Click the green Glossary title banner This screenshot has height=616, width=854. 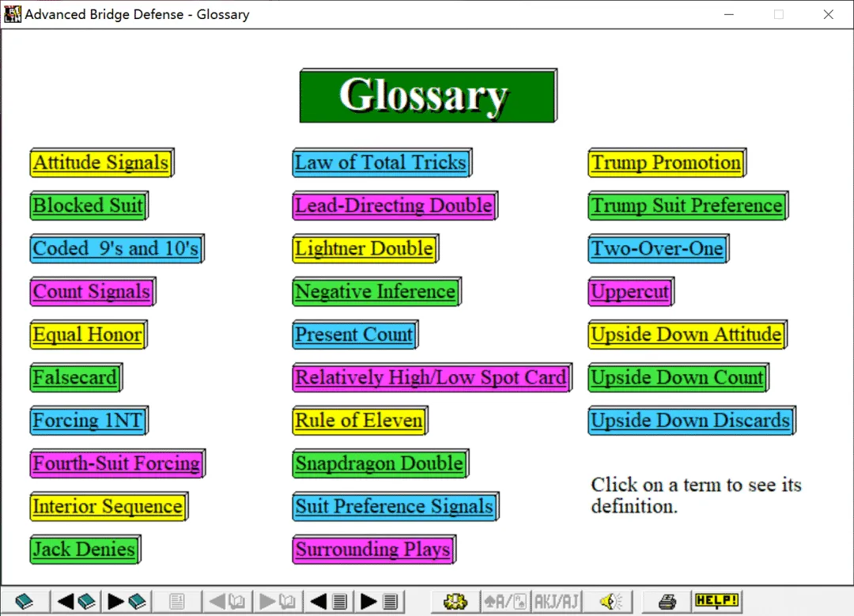428,96
